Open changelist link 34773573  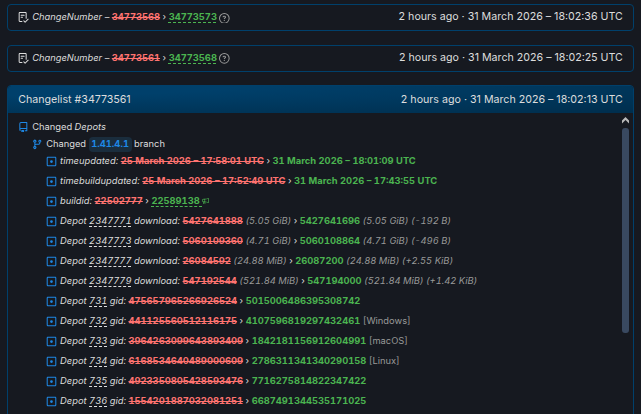pos(193,17)
